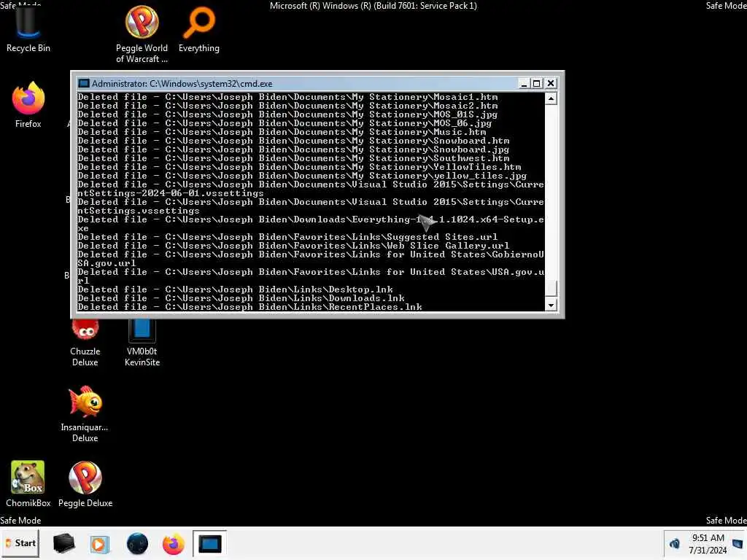The image size is (747, 560).
Task: Click the cmd.exe window title text
Action: pos(182,84)
